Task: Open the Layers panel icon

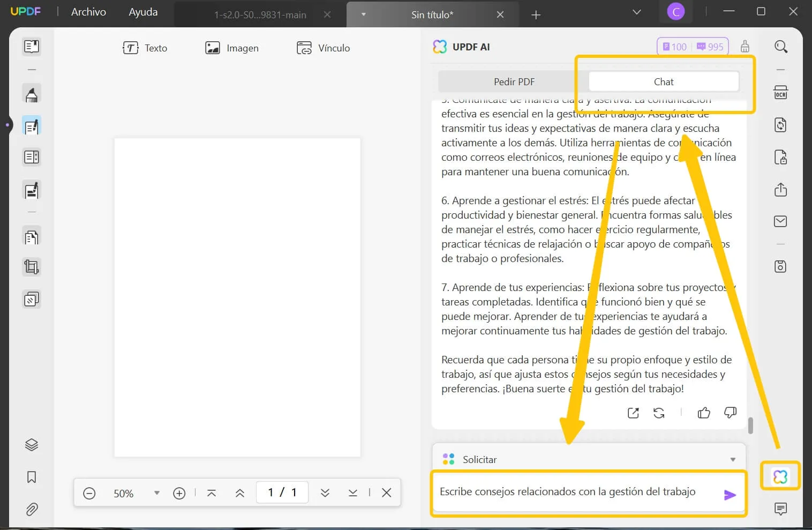Action: [32, 445]
